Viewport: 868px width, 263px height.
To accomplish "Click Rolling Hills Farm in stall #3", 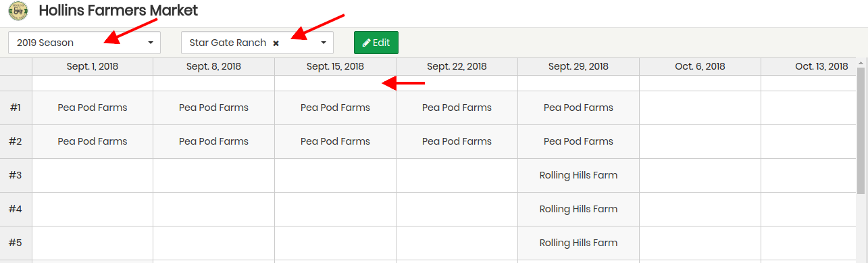I will 578,175.
